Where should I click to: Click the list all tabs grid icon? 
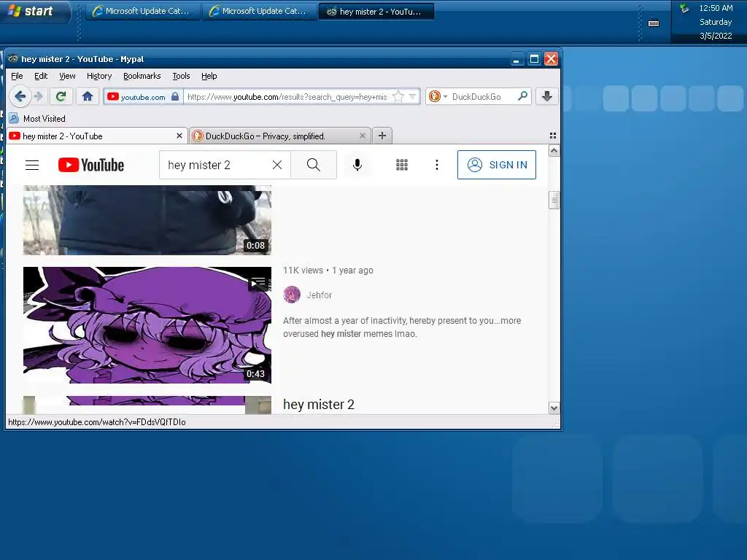tap(553, 136)
